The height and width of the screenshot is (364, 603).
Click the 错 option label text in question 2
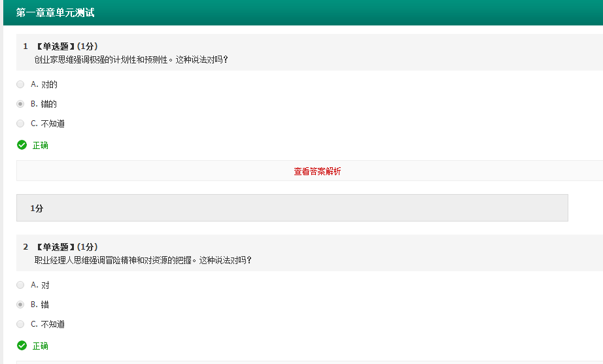[x=45, y=305]
